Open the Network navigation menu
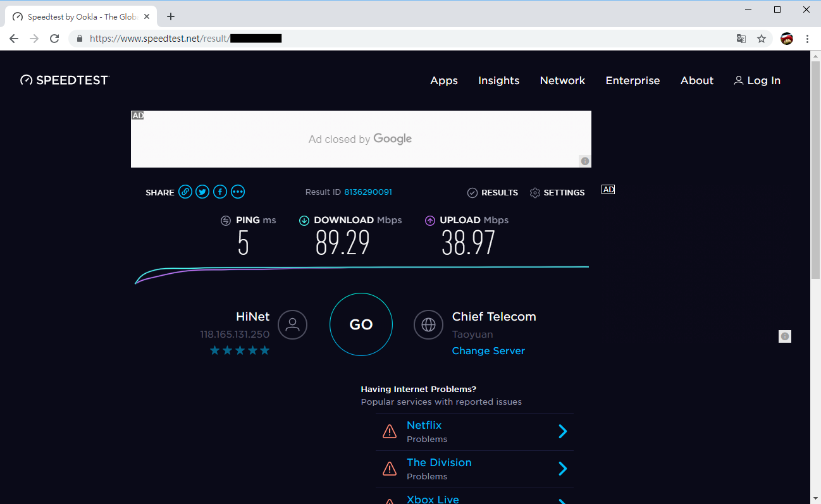This screenshot has height=504, width=821. coord(562,80)
